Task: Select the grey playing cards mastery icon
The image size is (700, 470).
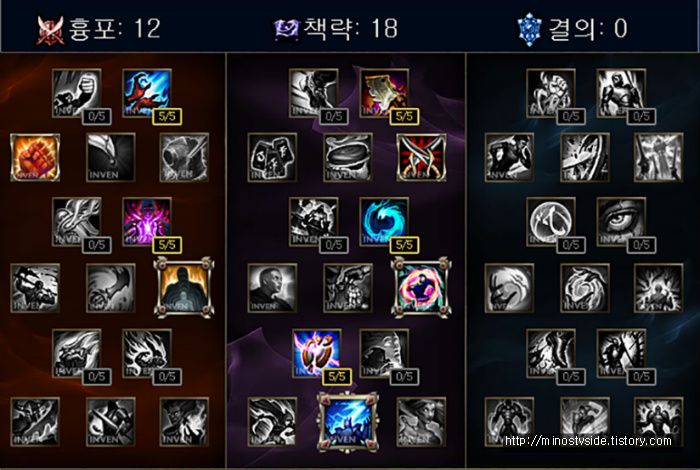Action: pos(272,157)
